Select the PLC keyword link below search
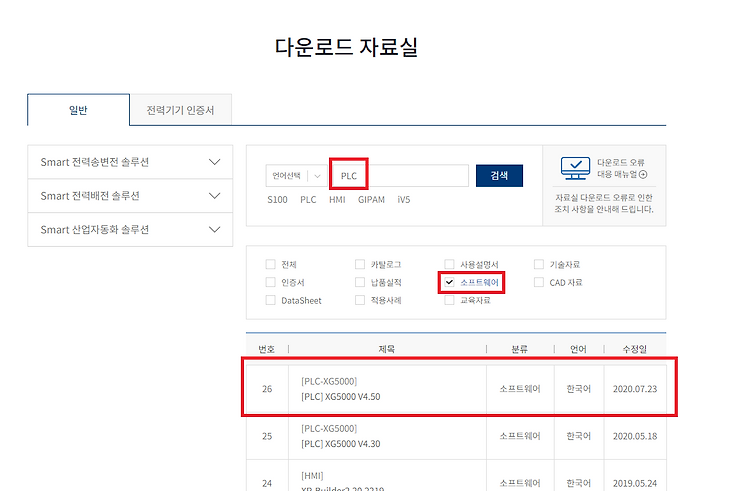The width and height of the screenshot is (750, 491). click(x=308, y=200)
